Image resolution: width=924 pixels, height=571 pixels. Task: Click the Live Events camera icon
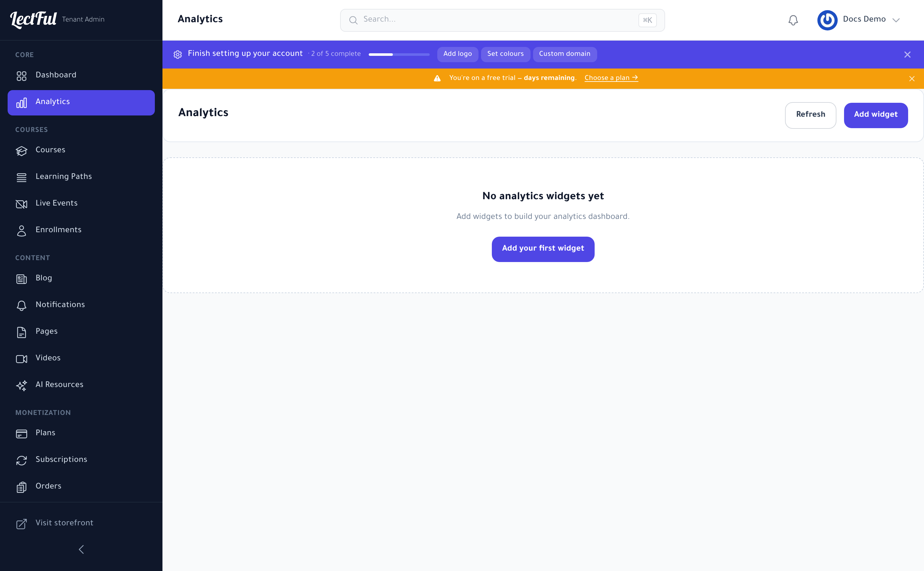pyautogui.click(x=22, y=204)
